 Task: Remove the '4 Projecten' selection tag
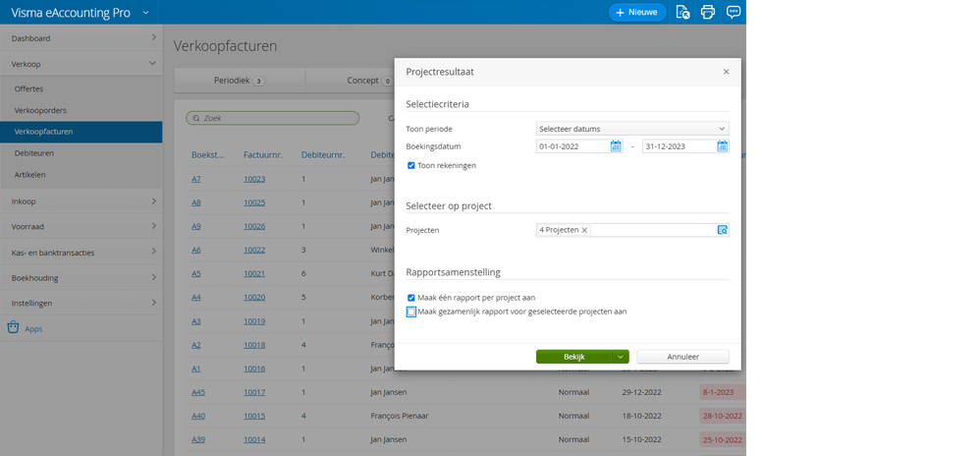pos(584,230)
